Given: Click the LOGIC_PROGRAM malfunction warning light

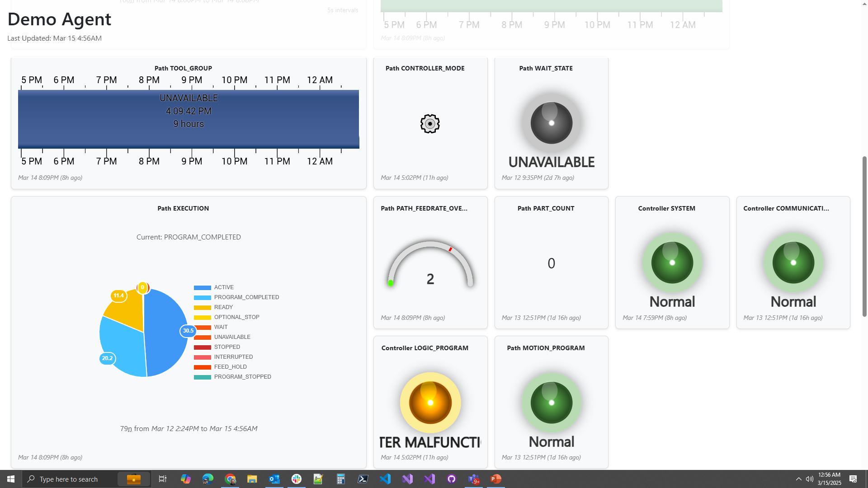Looking at the screenshot, I should coord(430,403).
